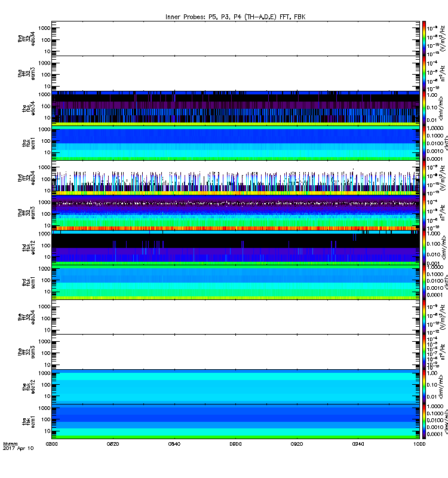The image size is (448, 478).
Task: Click the 0.01 color scale value of the fbk edc12
Action: pos(432,397)
